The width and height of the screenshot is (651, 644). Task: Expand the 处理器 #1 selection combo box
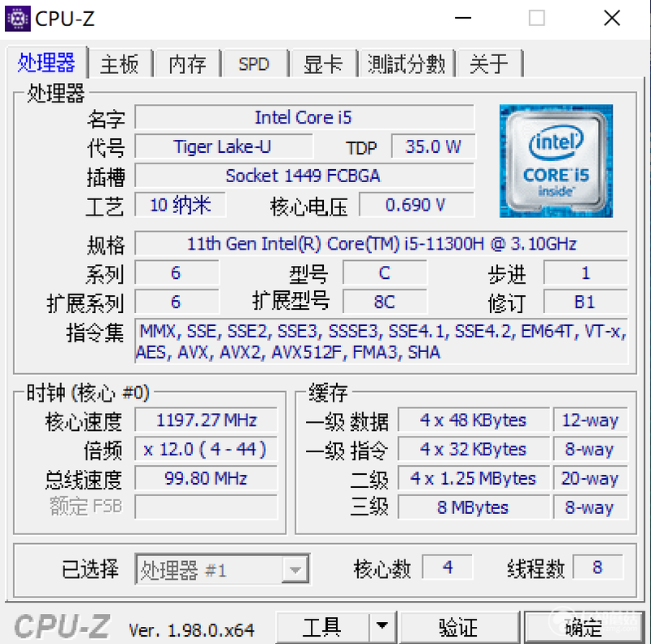pos(222,570)
